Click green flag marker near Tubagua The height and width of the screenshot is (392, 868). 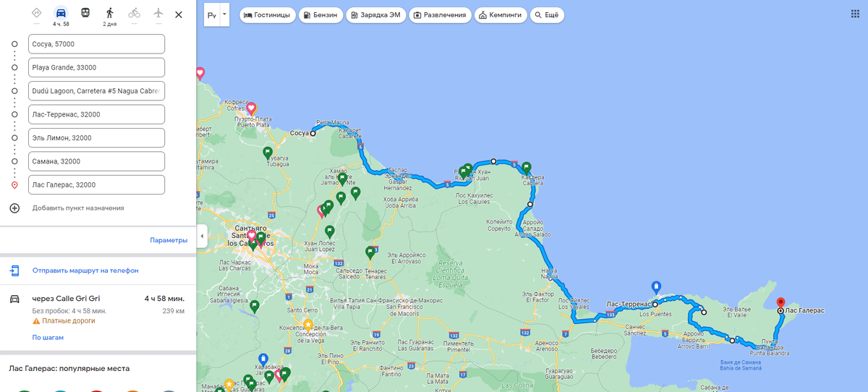click(x=268, y=153)
